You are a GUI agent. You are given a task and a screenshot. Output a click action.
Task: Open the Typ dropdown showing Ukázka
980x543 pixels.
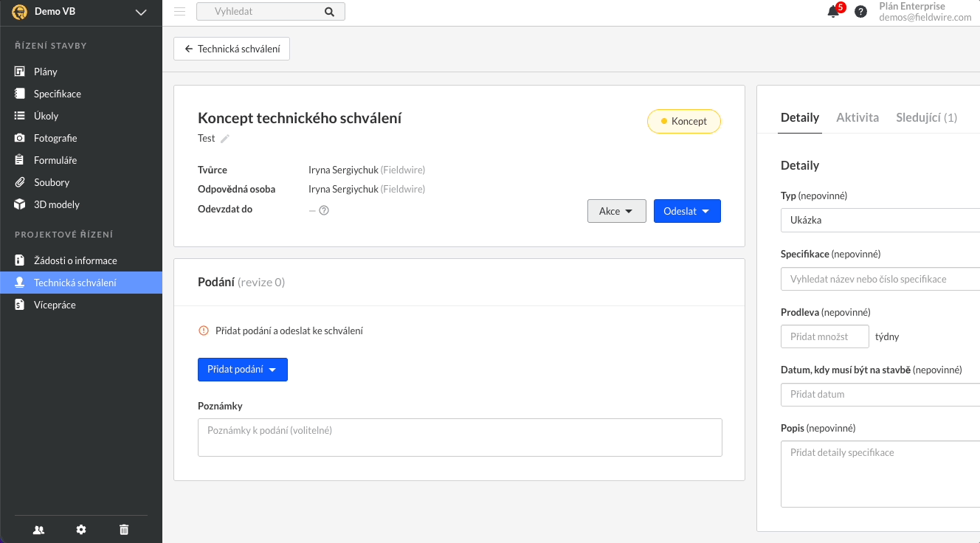click(x=880, y=220)
